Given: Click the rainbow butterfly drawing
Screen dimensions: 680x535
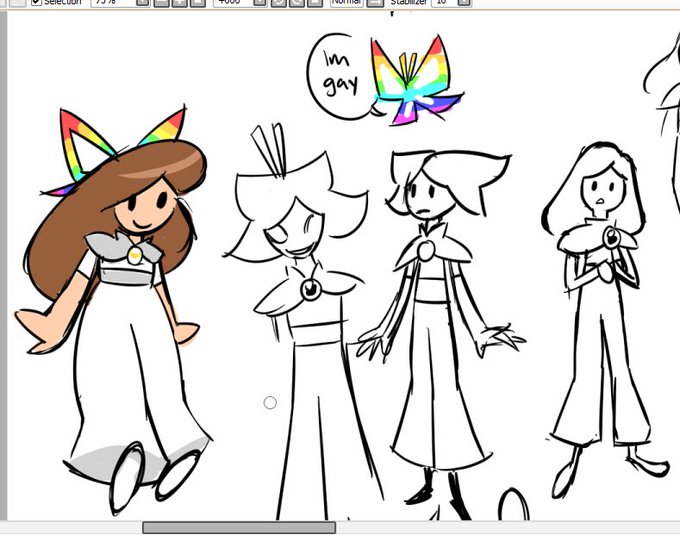Looking at the screenshot, I should click(x=415, y=81).
